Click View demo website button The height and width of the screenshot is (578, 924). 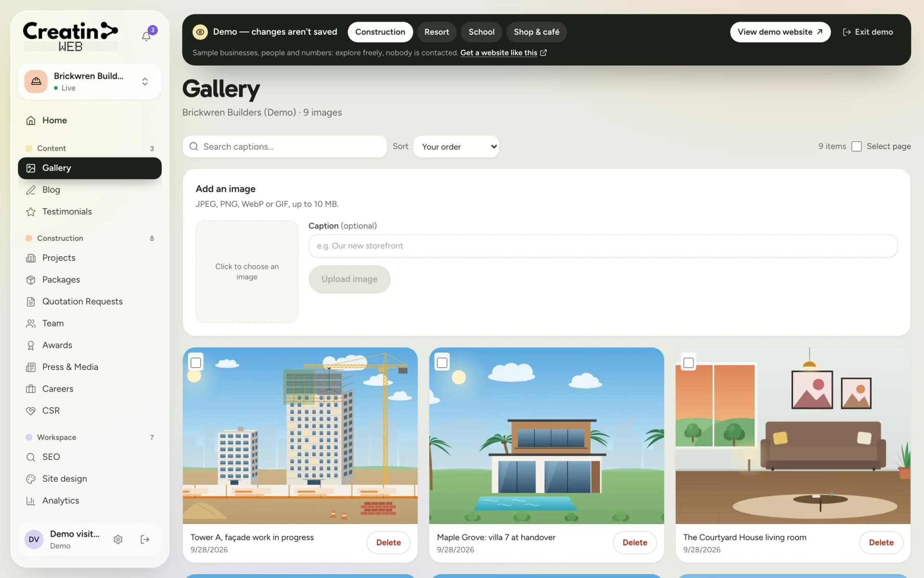[x=780, y=32]
